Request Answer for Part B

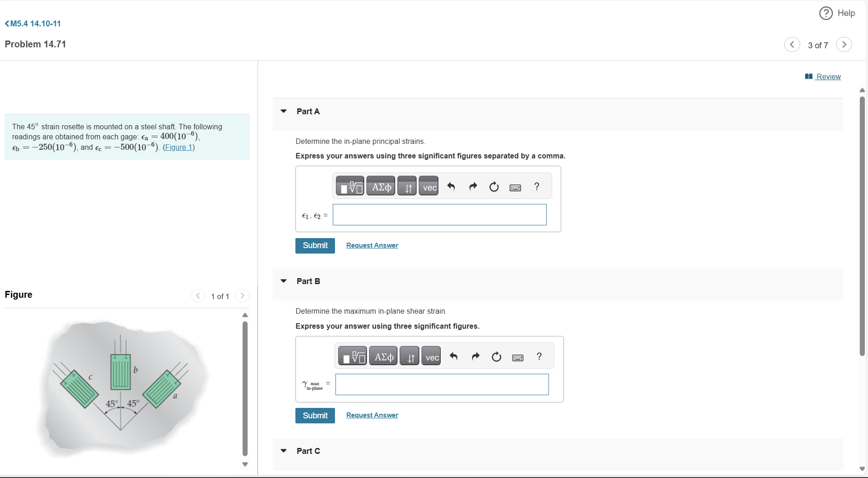pyautogui.click(x=372, y=415)
